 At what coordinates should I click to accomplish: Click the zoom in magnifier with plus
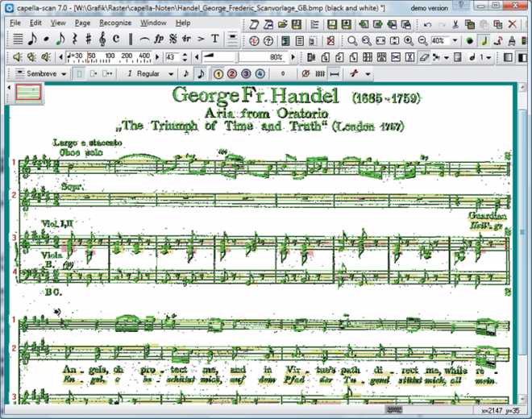click(409, 41)
